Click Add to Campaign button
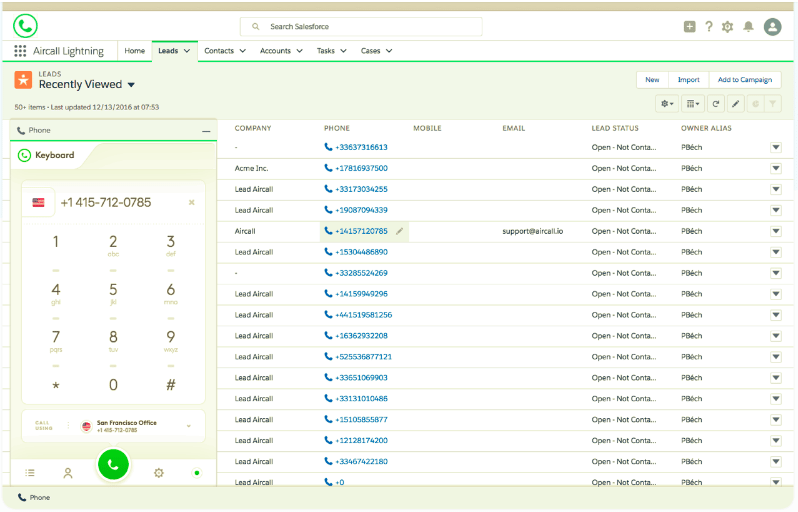The height and width of the screenshot is (512, 798). 745,80
